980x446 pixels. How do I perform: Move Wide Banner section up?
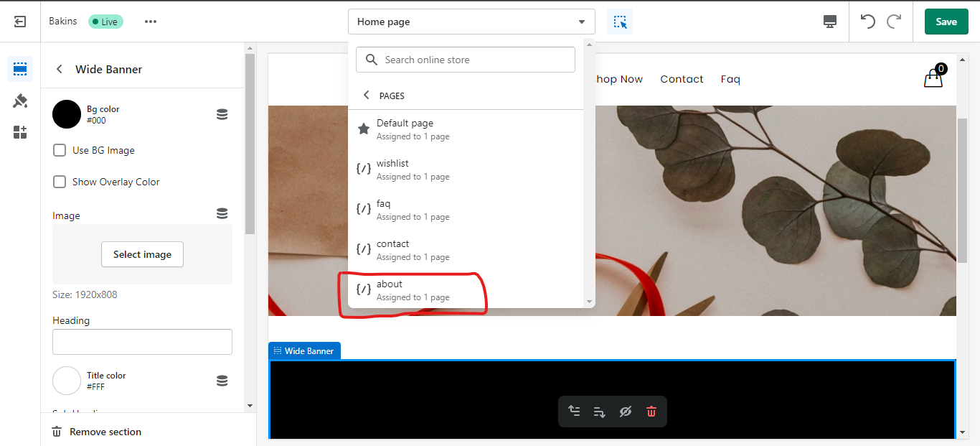pos(574,412)
